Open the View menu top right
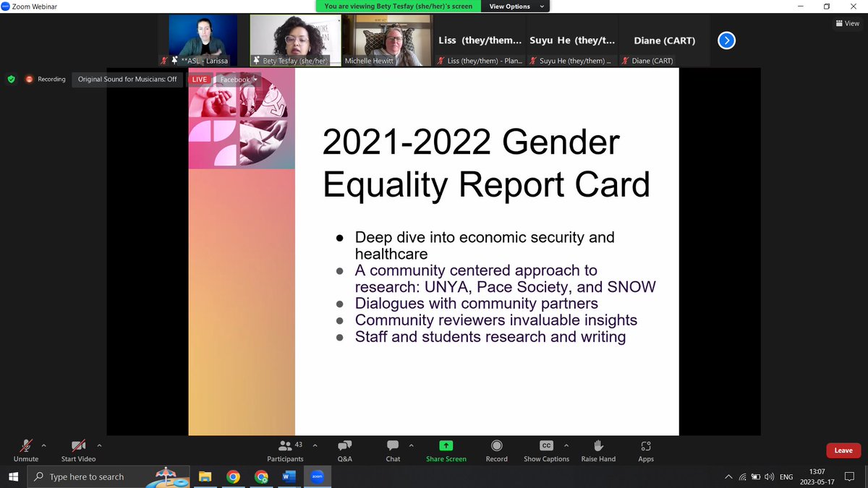This screenshot has width=868, height=488. point(846,23)
